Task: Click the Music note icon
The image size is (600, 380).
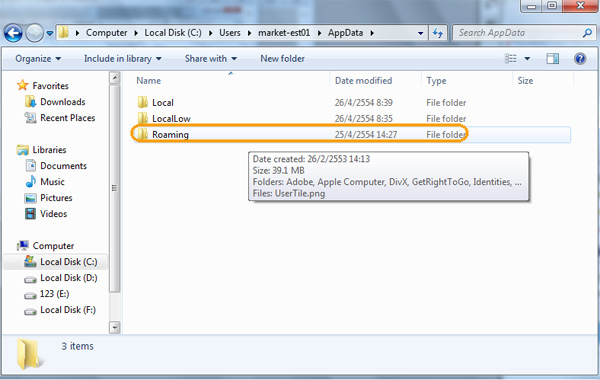Action: tap(31, 182)
